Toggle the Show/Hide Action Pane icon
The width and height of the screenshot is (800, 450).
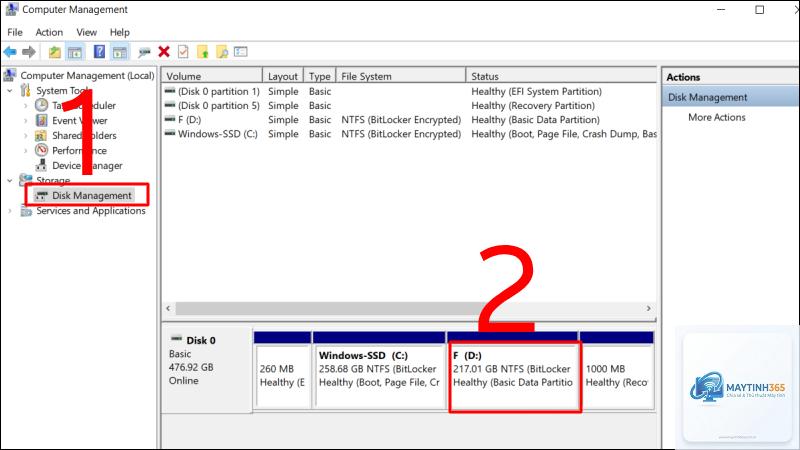[x=120, y=52]
